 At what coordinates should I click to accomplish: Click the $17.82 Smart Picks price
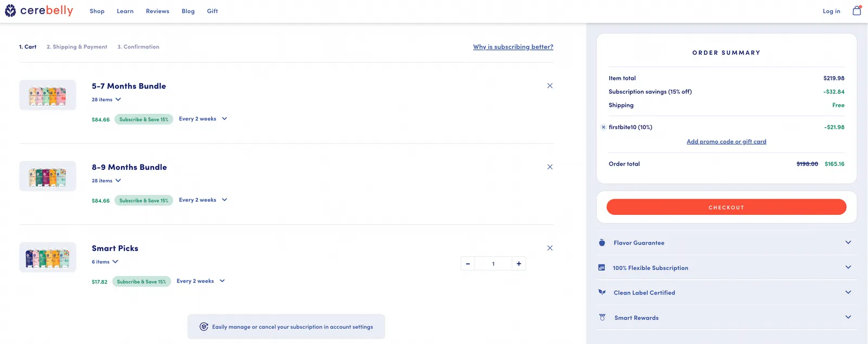click(x=100, y=282)
